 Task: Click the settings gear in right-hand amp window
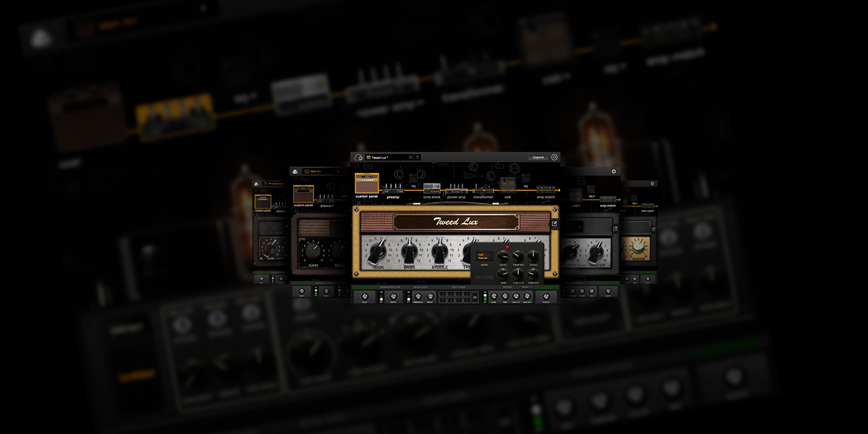click(x=614, y=171)
